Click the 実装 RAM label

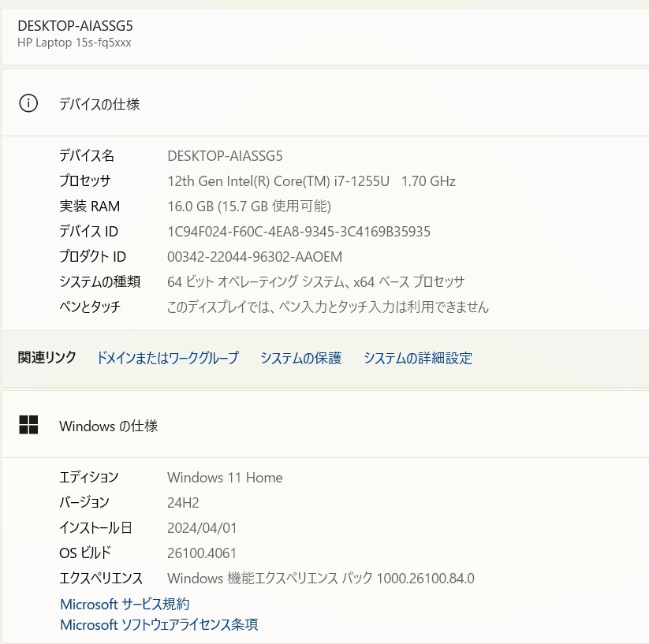(89, 207)
